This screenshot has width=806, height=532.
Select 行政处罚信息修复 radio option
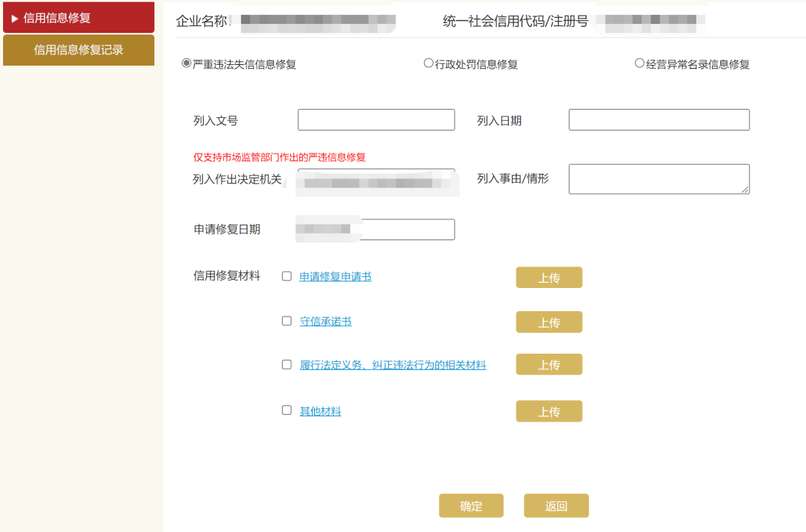pyautogui.click(x=428, y=63)
